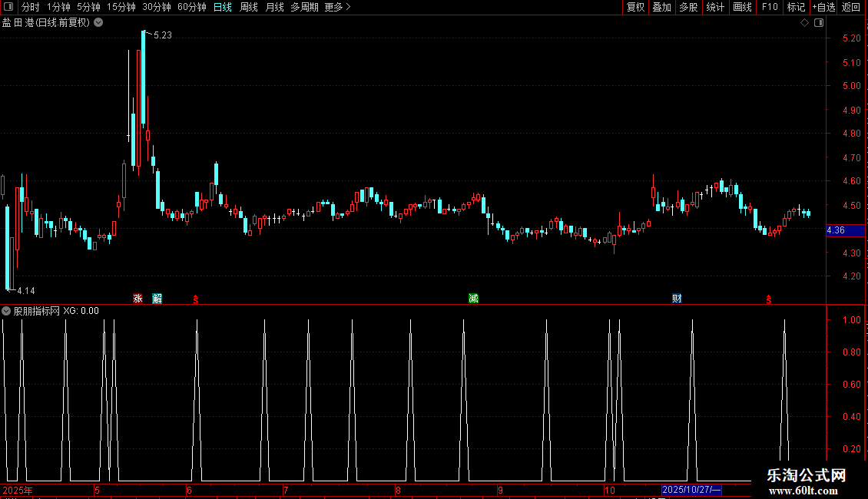868x499 pixels.
Task: Click the 2025/10/27 date label
Action: point(691,490)
